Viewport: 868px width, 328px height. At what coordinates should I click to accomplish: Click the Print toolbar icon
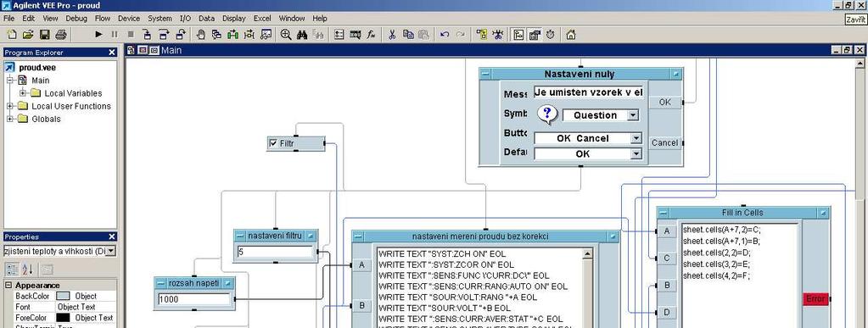[x=60, y=35]
